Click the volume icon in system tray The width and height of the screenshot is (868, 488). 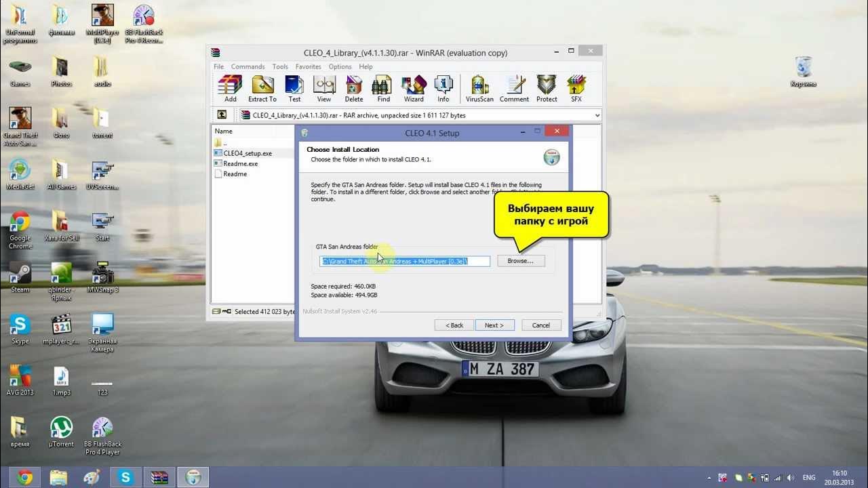[x=790, y=477]
